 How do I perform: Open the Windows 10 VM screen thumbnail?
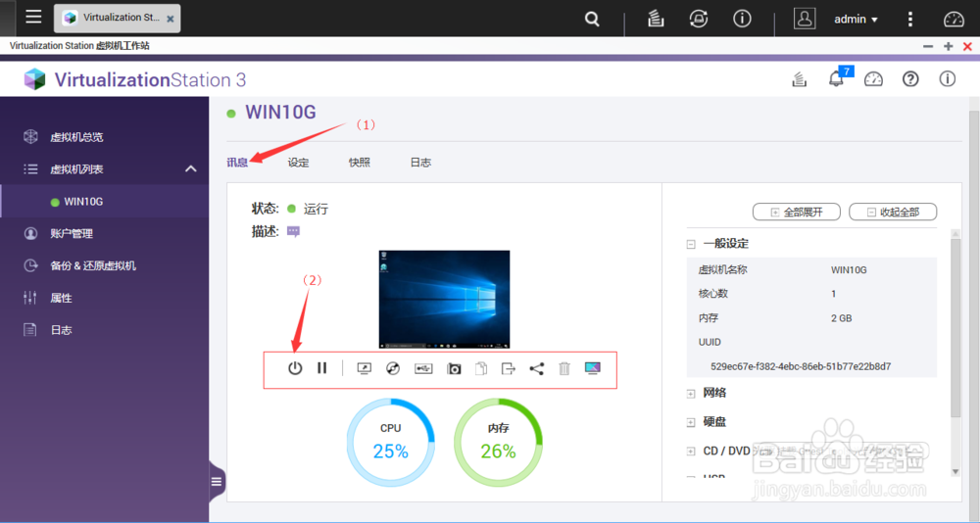click(x=444, y=300)
